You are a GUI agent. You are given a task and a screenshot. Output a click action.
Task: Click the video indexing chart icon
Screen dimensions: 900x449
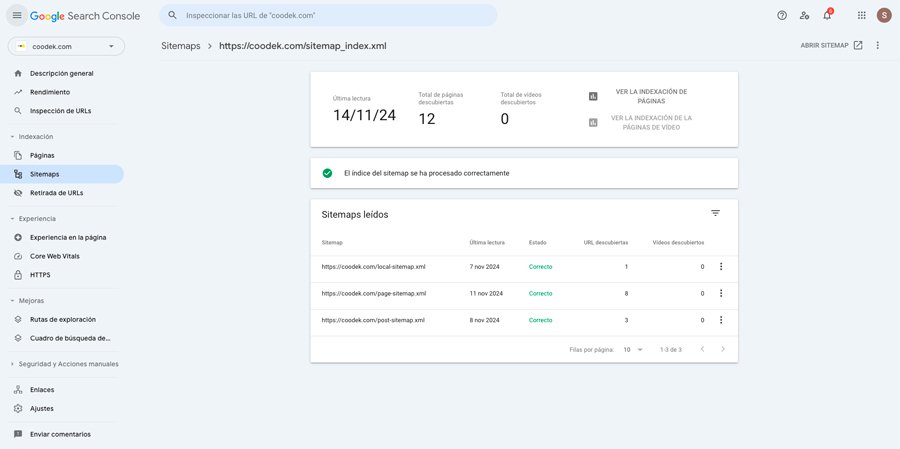tap(593, 122)
